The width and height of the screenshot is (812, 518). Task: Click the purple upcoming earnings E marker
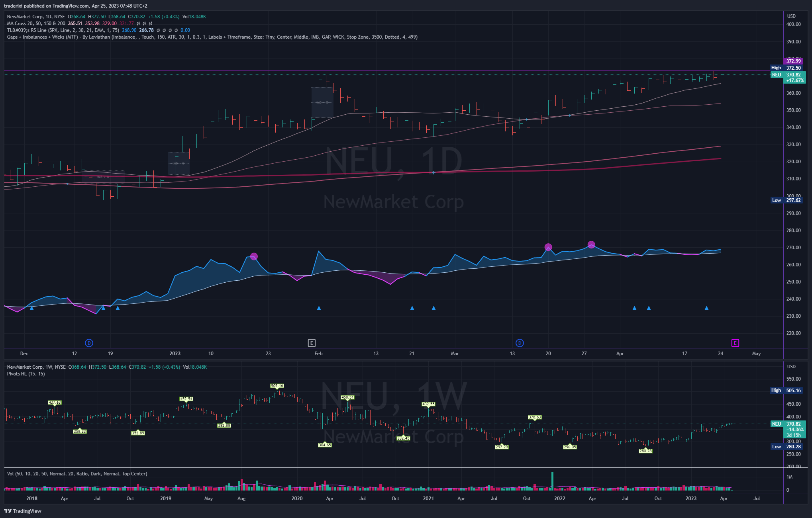pos(735,343)
